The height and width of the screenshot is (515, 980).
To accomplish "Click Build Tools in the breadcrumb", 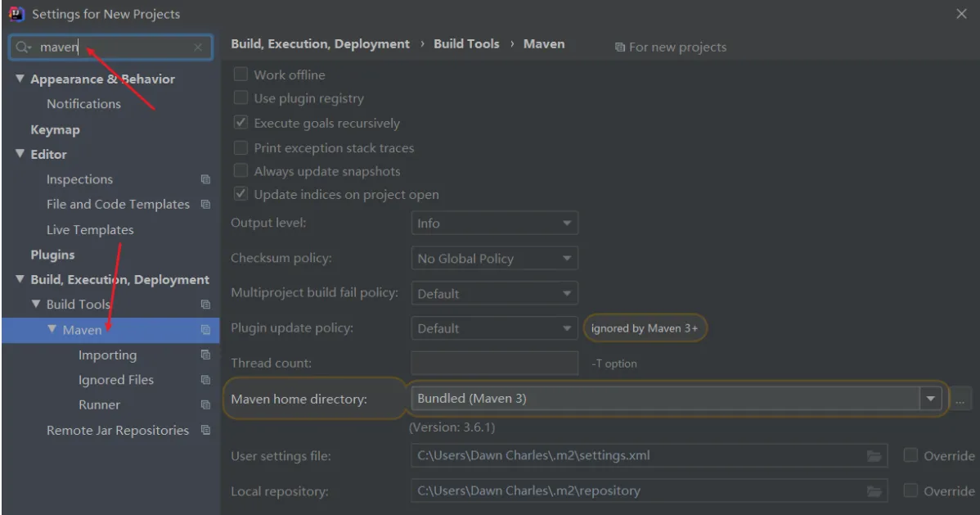I will [466, 44].
